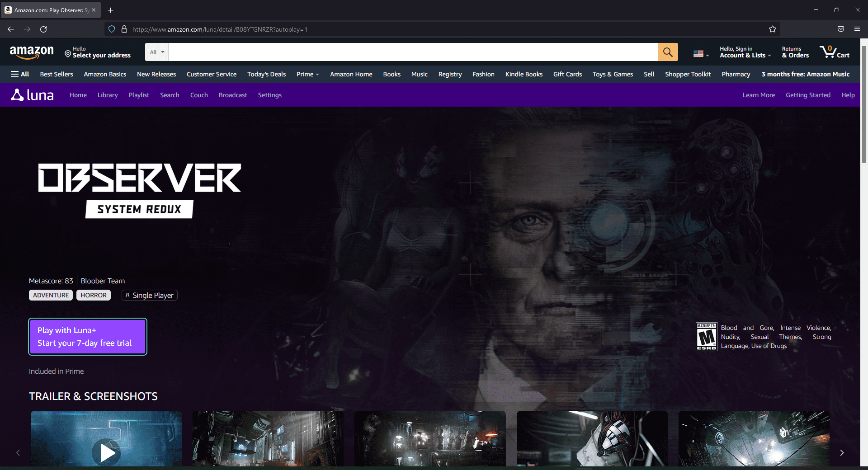Open a new browser tab
The width and height of the screenshot is (868, 470).
tap(111, 10)
